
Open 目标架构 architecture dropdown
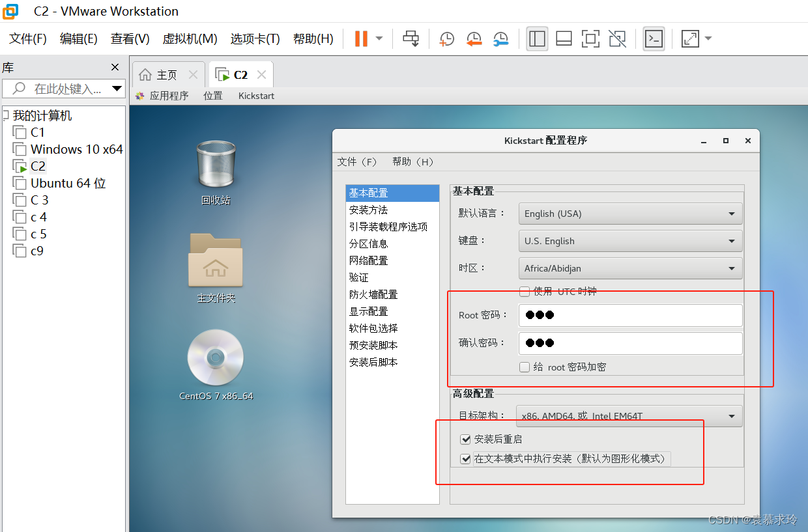(630, 415)
